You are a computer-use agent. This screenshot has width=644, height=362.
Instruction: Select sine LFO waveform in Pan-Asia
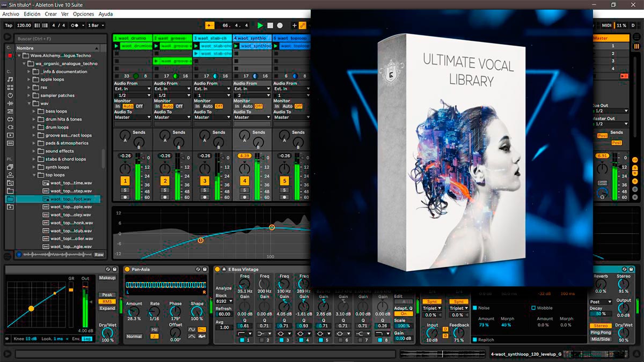[x=192, y=330]
